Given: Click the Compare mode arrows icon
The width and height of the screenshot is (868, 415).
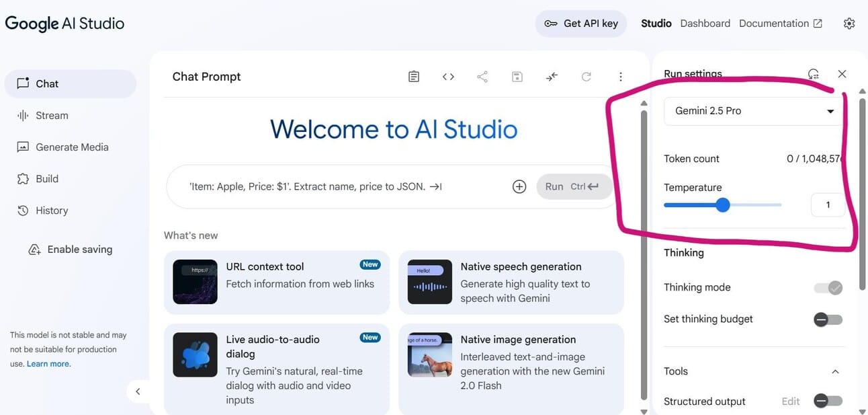Looking at the screenshot, I should click(552, 77).
